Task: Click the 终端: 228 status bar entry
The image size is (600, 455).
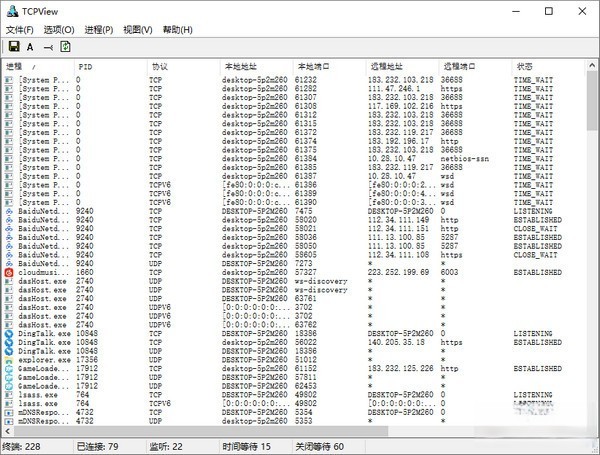Action: tap(21, 447)
